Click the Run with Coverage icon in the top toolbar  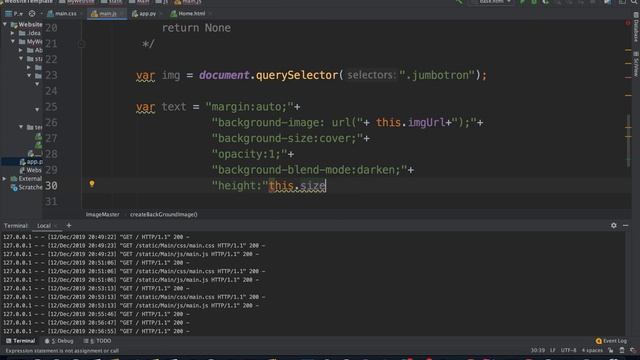(545, 2)
